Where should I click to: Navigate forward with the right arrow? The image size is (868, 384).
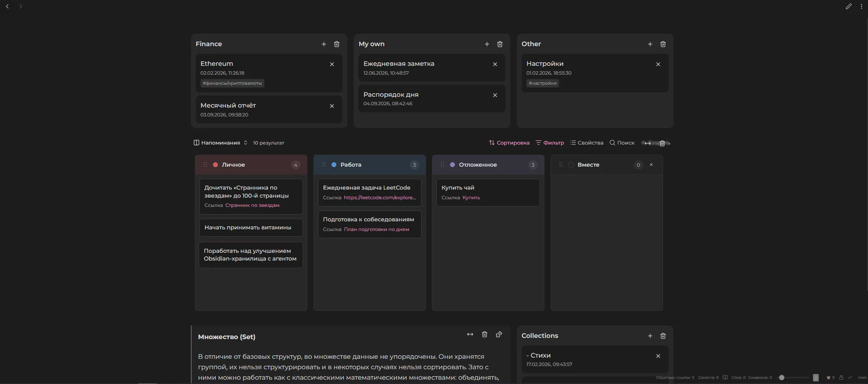coord(20,6)
